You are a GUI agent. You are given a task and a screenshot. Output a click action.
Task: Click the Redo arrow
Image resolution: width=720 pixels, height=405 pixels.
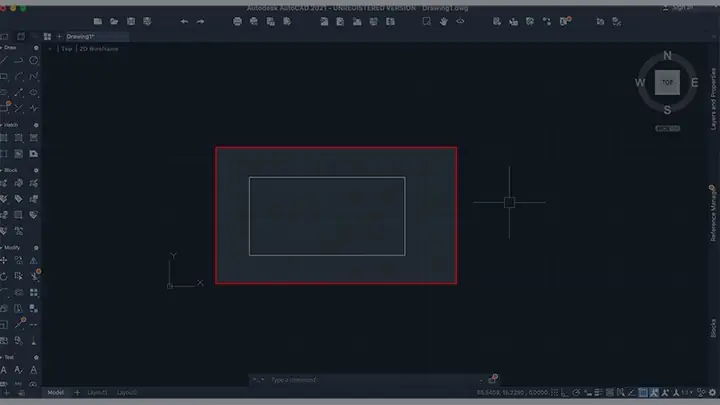click(201, 21)
